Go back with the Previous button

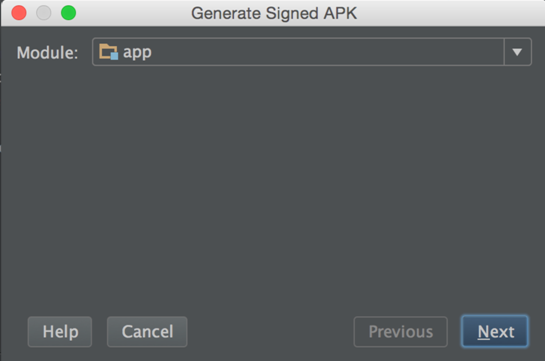tap(400, 331)
